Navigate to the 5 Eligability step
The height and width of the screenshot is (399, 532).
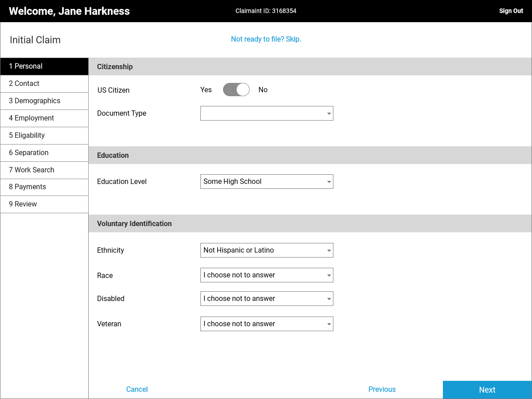click(x=44, y=136)
